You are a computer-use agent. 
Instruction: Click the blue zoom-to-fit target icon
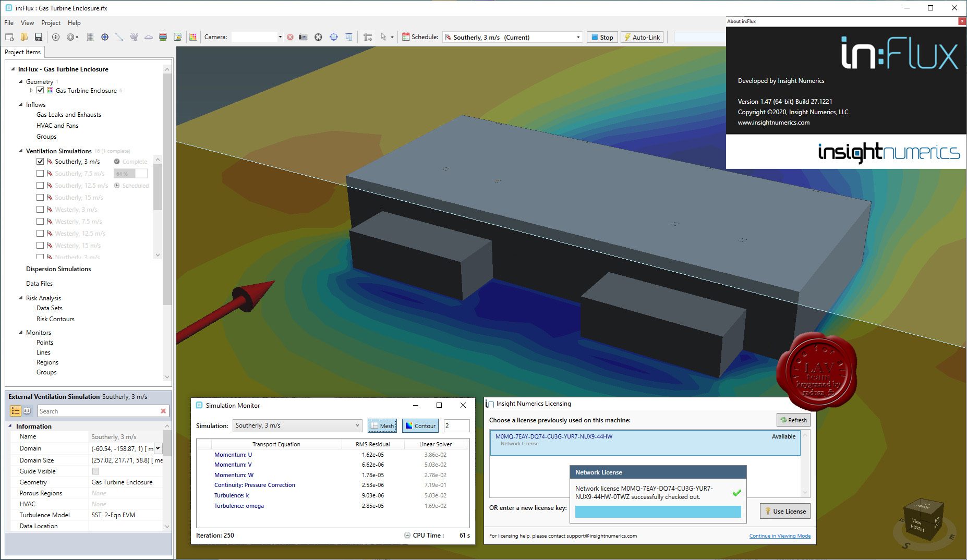tap(334, 37)
